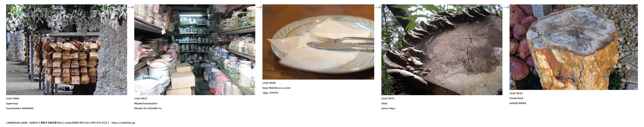Viewport: 644px width, 127px height.
Task: Open the petrified wood stone photo
Action: (x=574, y=47)
